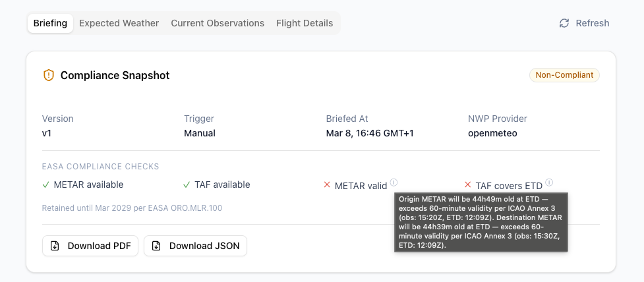The height and width of the screenshot is (282, 644).
Task: Download the briefing as PDF
Action: point(91,246)
